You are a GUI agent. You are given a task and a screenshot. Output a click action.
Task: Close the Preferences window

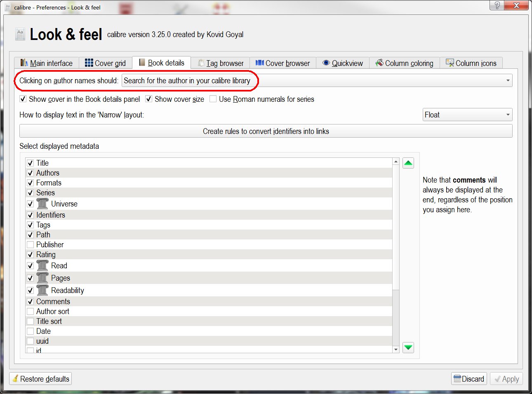[x=516, y=5]
